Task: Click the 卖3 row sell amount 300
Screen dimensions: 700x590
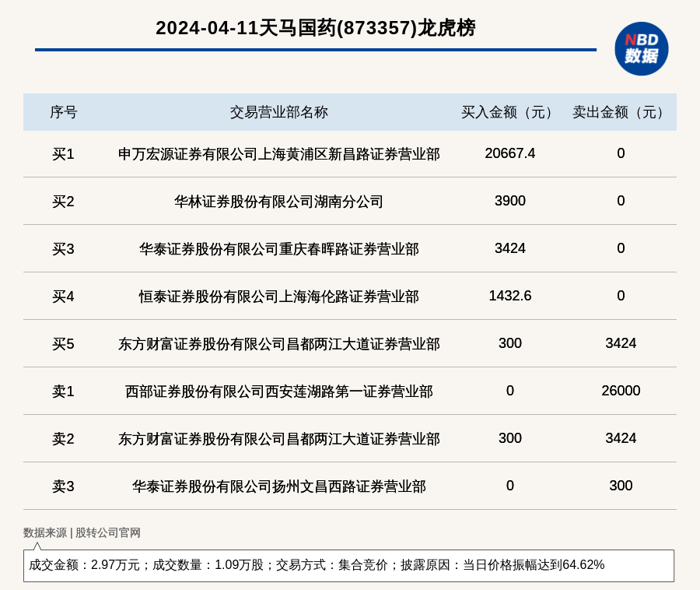Action: [621, 486]
